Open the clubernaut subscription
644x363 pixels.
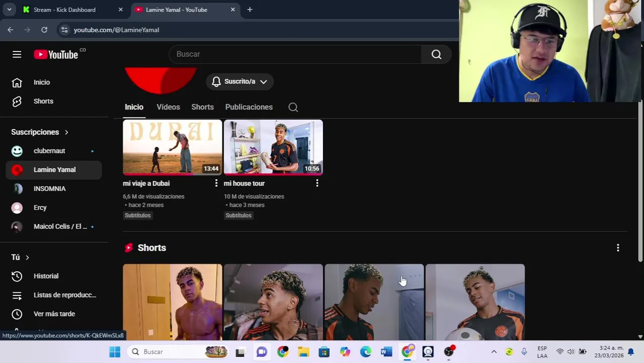(x=54, y=151)
